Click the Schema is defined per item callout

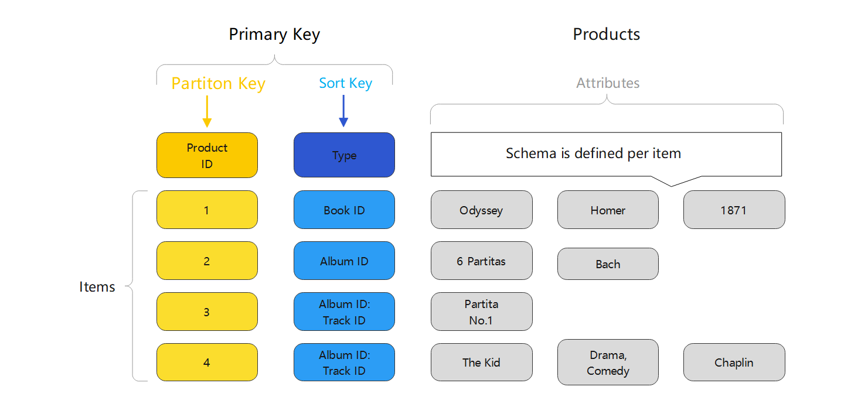tap(606, 155)
